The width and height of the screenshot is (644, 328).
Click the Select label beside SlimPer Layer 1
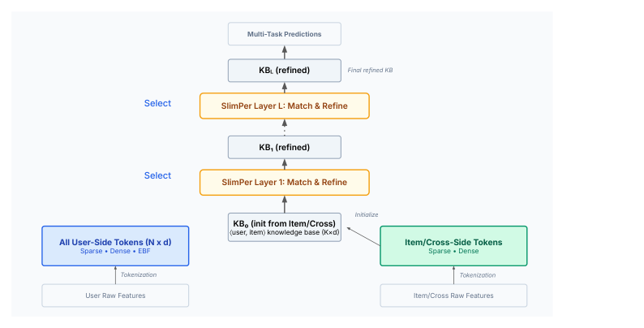(x=157, y=175)
